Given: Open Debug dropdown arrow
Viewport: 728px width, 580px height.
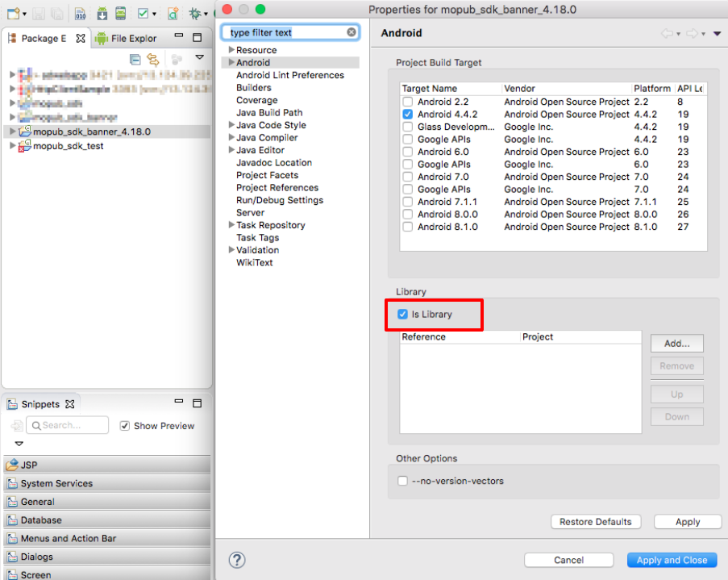Looking at the screenshot, I should [206, 15].
